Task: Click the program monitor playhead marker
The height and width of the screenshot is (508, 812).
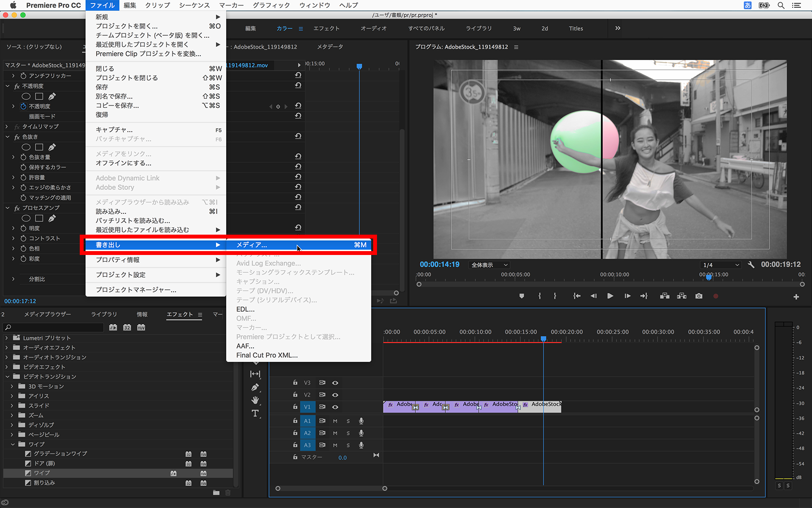Action: click(709, 277)
